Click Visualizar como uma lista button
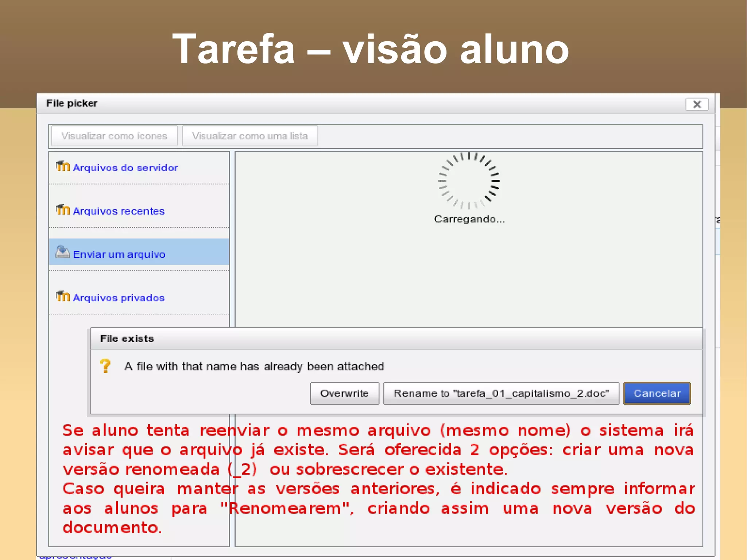The height and width of the screenshot is (560, 747). [x=250, y=136]
